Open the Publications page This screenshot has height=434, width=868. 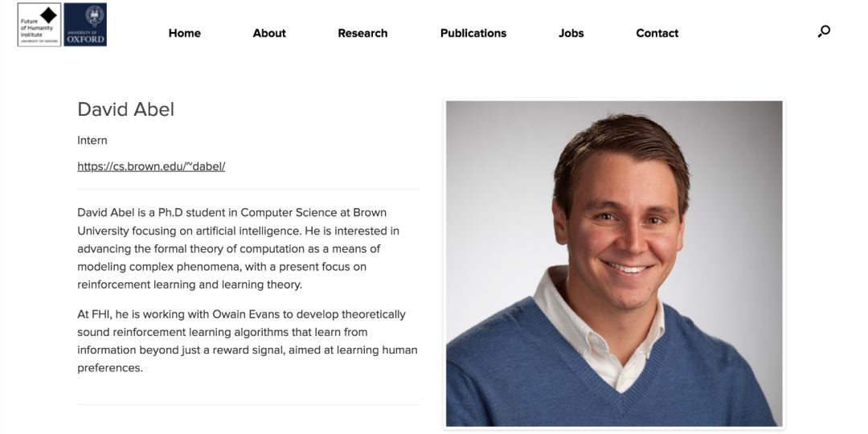[x=473, y=33]
